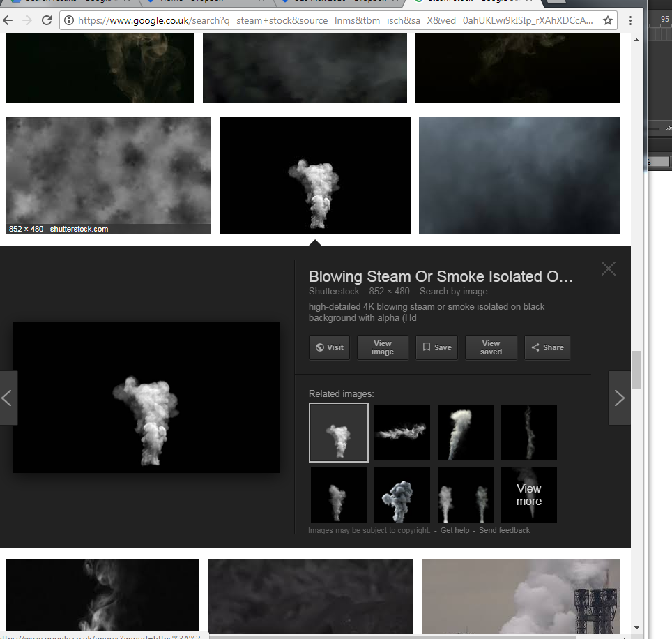672x639 pixels.
Task: View site information icon in address bar
Action: [x=68, y=20]
